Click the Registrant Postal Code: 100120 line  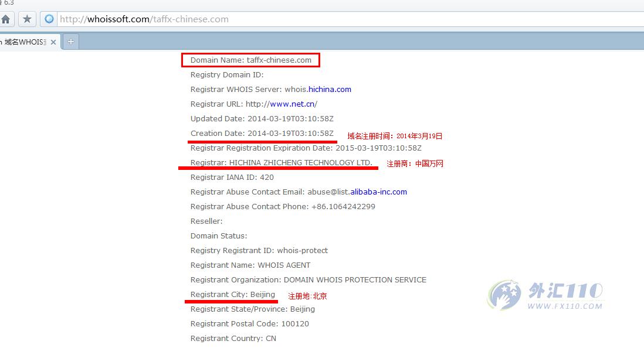point(250,324)
